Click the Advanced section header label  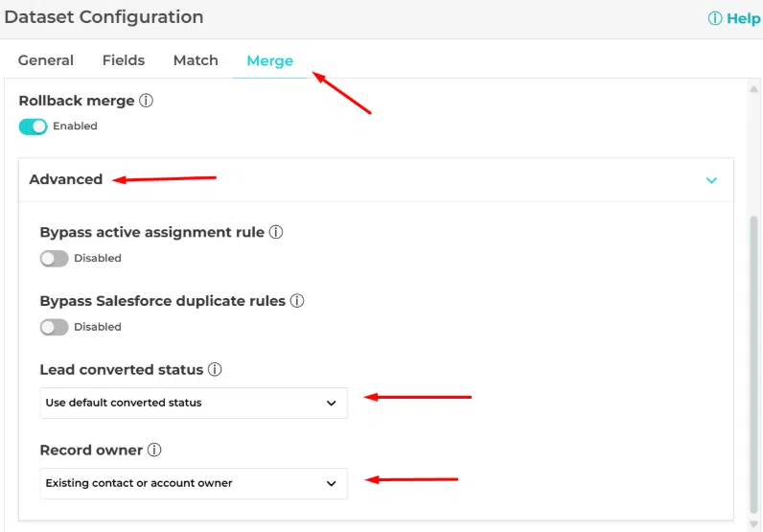click(66, 179)
